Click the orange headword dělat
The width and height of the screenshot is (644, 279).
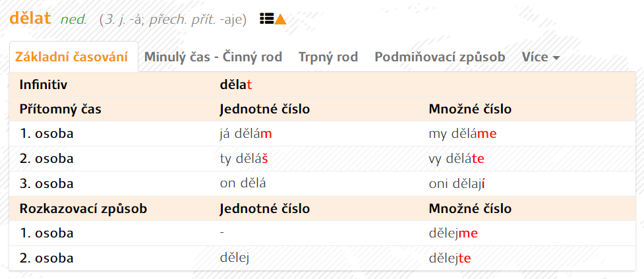click(30, 18)
